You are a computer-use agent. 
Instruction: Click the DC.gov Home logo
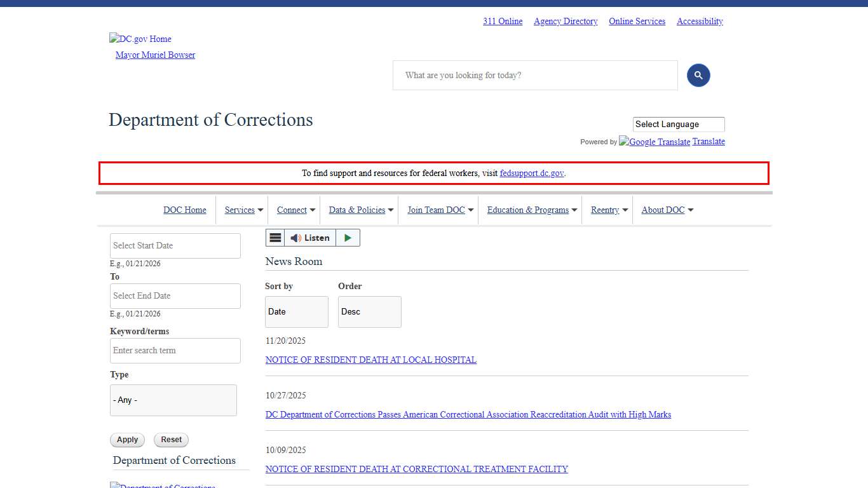point(140,39)
